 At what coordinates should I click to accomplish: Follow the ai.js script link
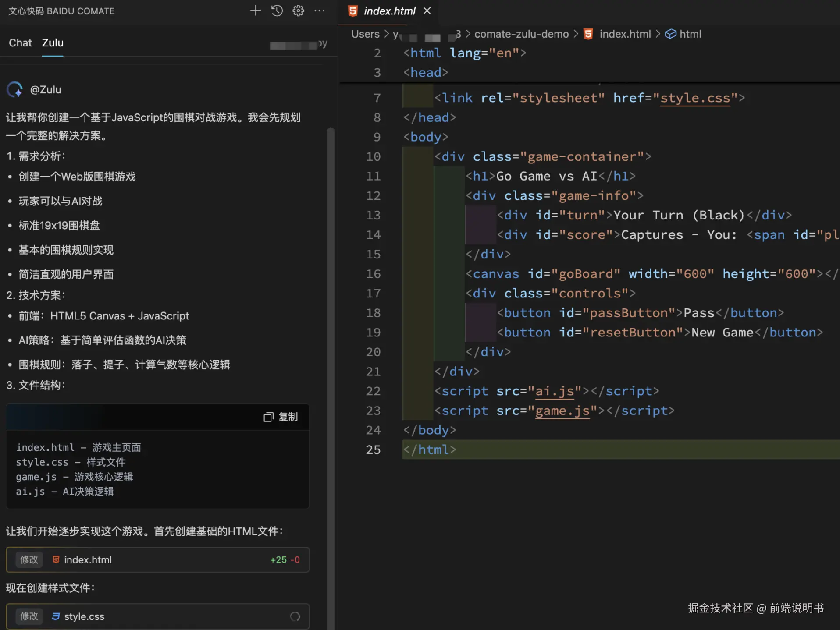[x=554, y=391]
